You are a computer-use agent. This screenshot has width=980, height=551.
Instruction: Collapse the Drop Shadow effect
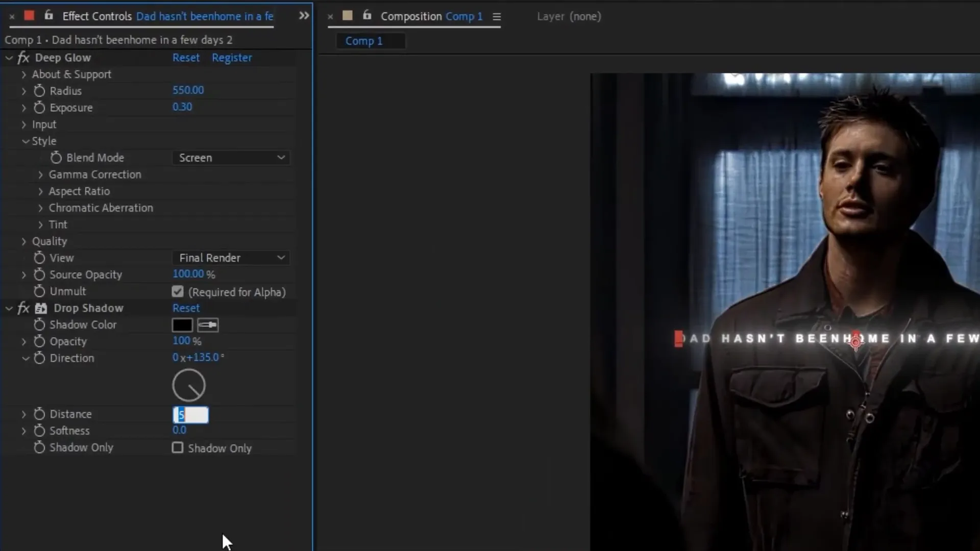pos(9,308)
